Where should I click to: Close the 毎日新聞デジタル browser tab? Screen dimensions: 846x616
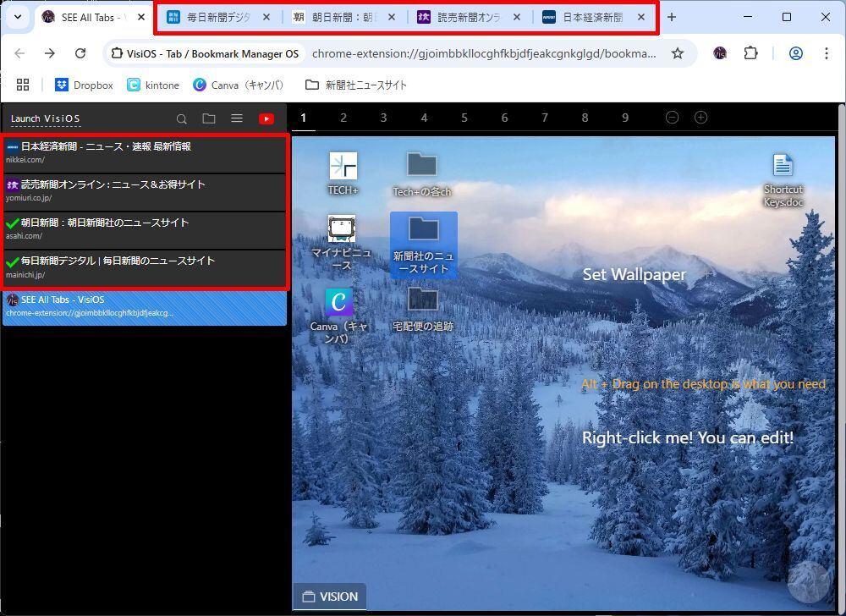coord(266,17)
